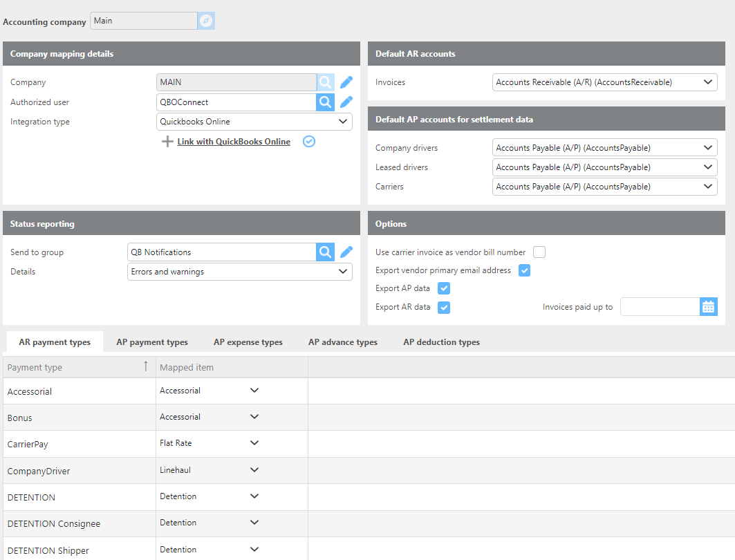Click the checkmark circle icon near QuickBooks link
Image resolution: width=735 pixels, height=560 pixels.
(309, 141)
